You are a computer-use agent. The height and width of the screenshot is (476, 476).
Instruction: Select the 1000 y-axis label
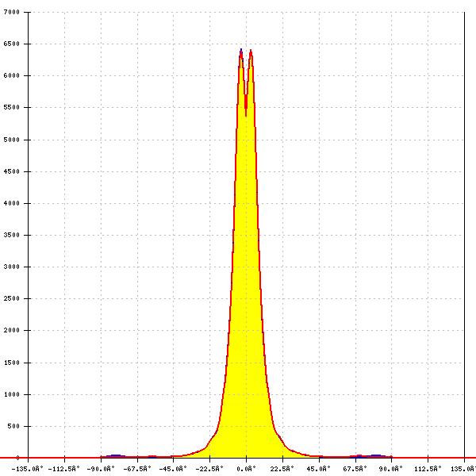click(12, 394)
